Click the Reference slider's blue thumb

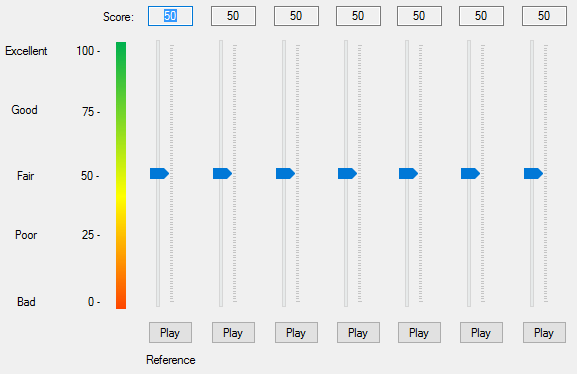[159, 173]
